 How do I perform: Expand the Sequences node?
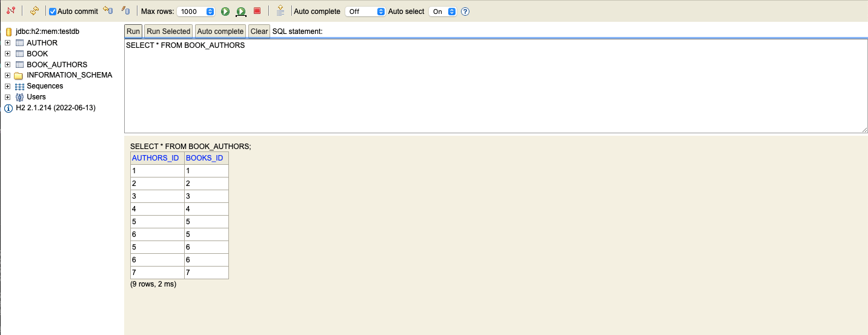tap(8, 86)
